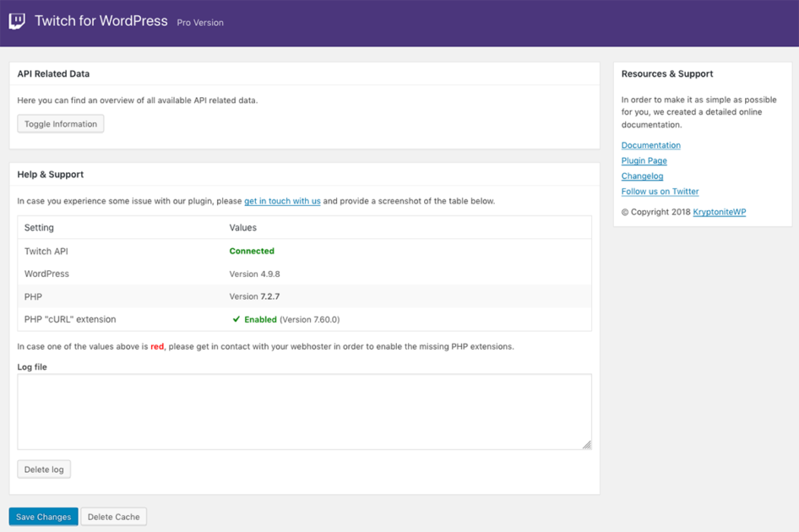Open the 'get in touch with us' link
Screen dimensions: 799x532
[282, 201]
